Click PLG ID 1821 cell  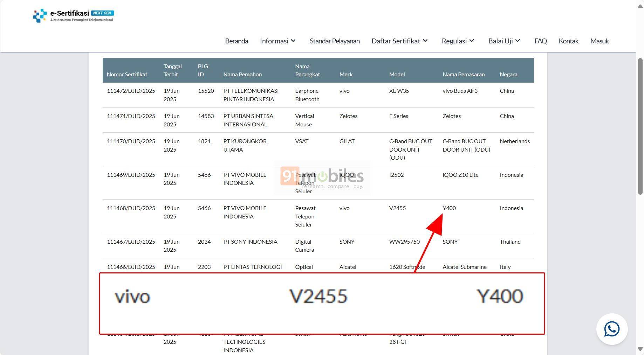(x=204, y=141)
